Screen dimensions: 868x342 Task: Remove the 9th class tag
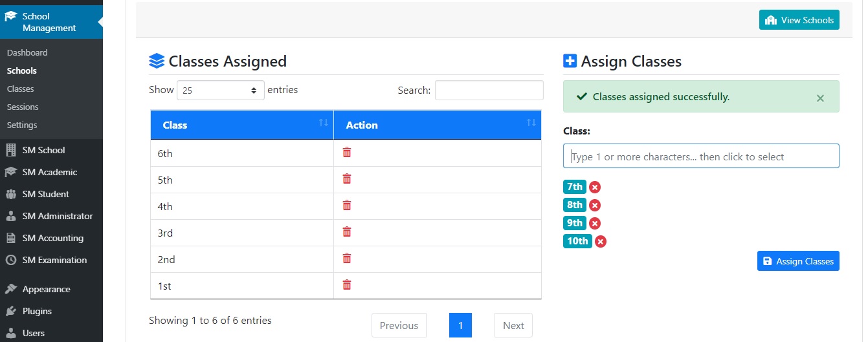pos(595,224)
